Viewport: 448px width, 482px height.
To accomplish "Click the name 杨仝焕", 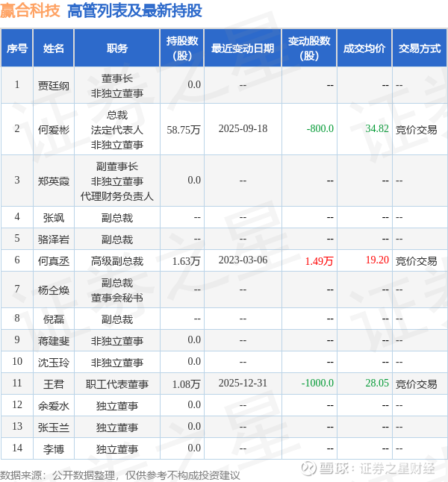I will (54, 290).
